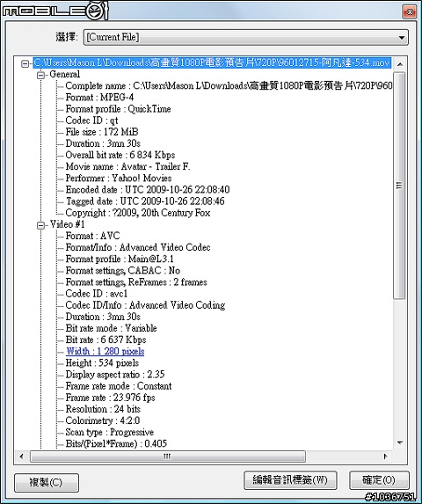Screen dimensions: 422x504
Task: Select 'Format : MPEG-4' row
Action: (99, 98)
